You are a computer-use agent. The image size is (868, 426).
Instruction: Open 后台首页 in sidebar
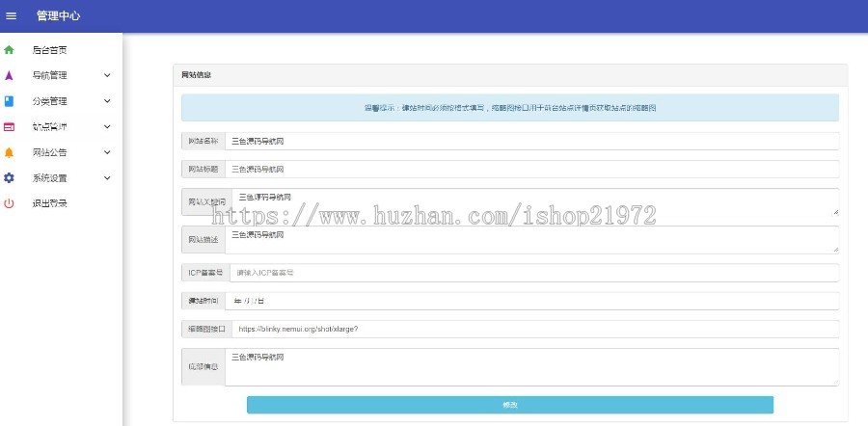click(x=50, y=50)
